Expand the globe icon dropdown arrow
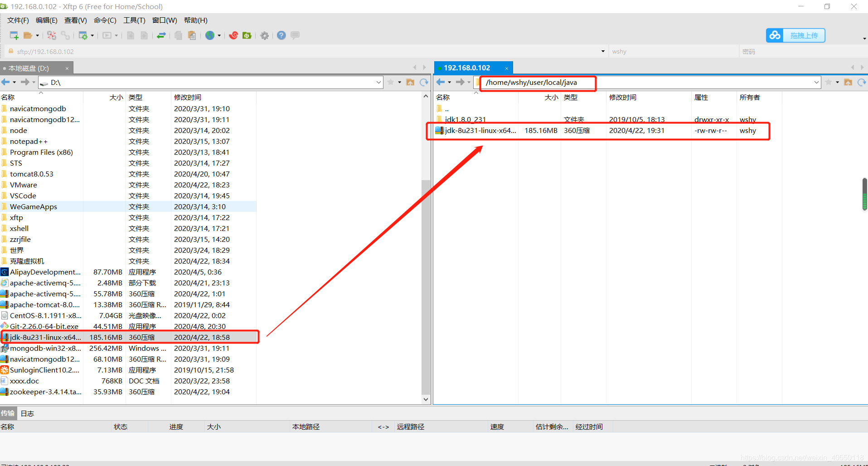Screen dimensions: 868x466 (x=219, y=35)
